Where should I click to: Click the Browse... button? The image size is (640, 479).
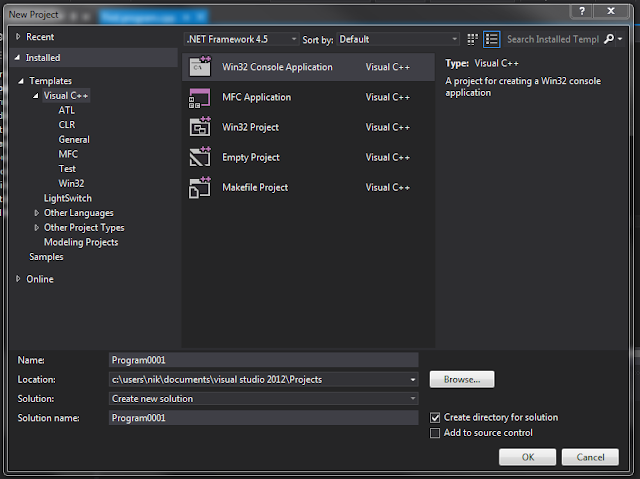tap(462, 379)
